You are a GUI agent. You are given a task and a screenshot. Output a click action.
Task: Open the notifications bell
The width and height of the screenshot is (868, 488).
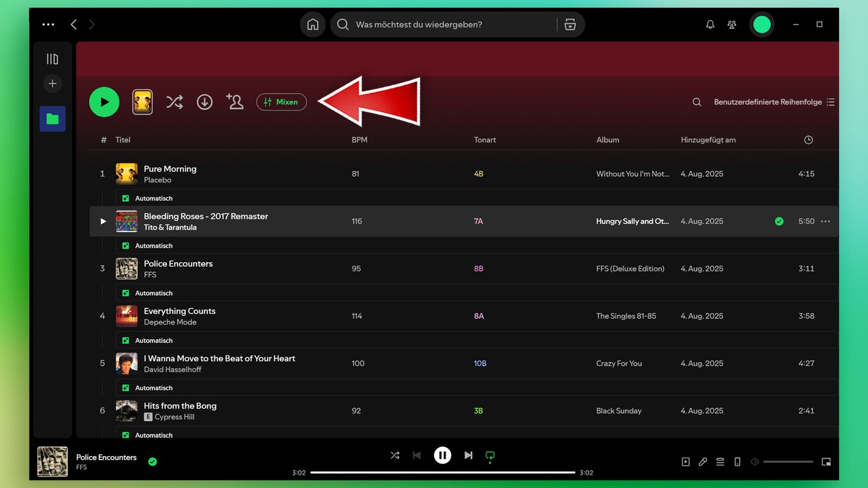click(710, 25)
